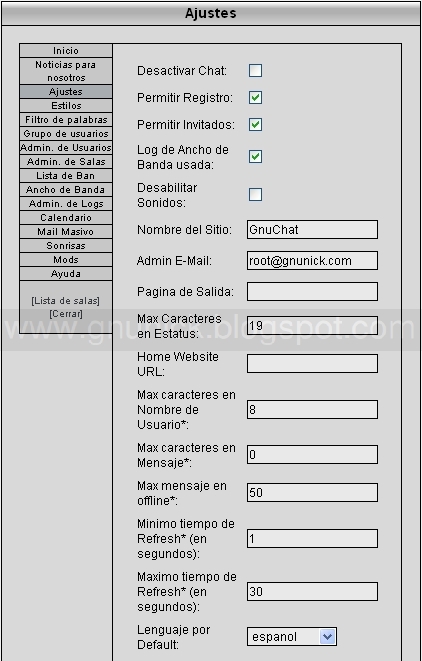Uncheck the Permitir Invitados checkbox
This screenshot has width=422, height=661.
point(255,125)
